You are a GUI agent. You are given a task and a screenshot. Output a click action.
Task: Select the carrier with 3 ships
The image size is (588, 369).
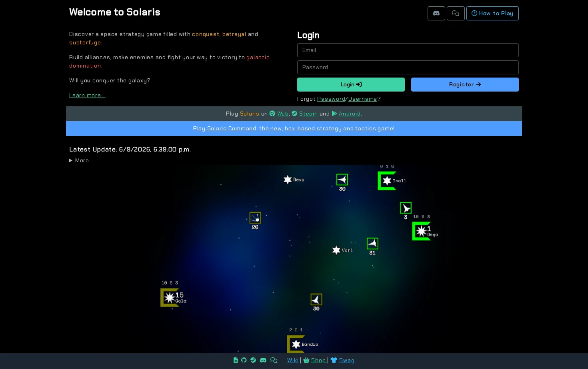tap(406, 208)
